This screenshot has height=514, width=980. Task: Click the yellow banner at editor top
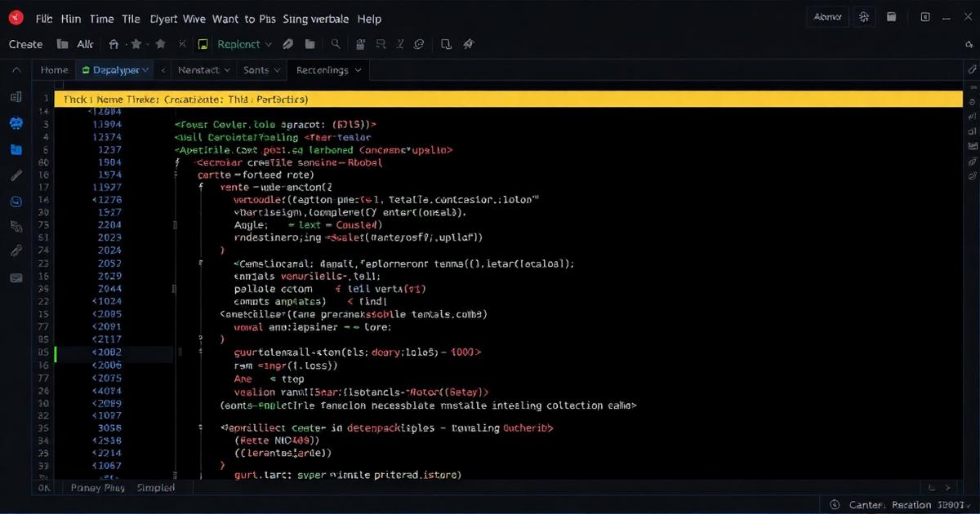[x=509, y=99]
